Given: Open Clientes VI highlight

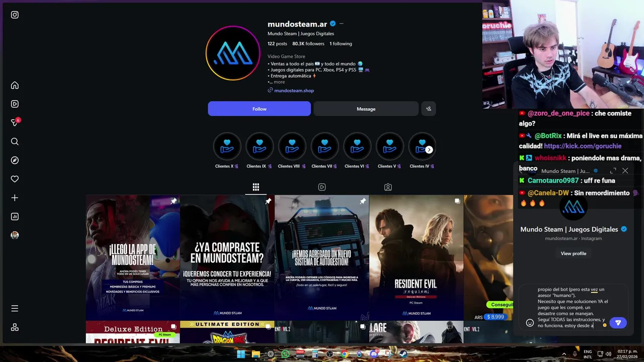Looking at the screenshot, I should point(357,150).
